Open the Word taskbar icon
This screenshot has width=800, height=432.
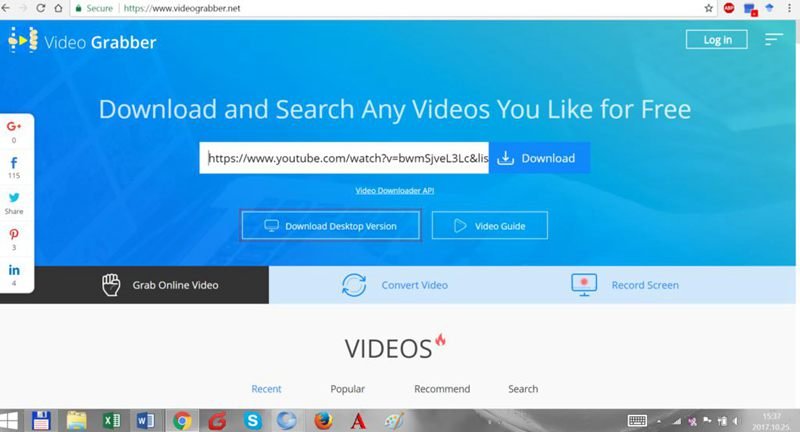pyautogui.click(x=145, y=421)
